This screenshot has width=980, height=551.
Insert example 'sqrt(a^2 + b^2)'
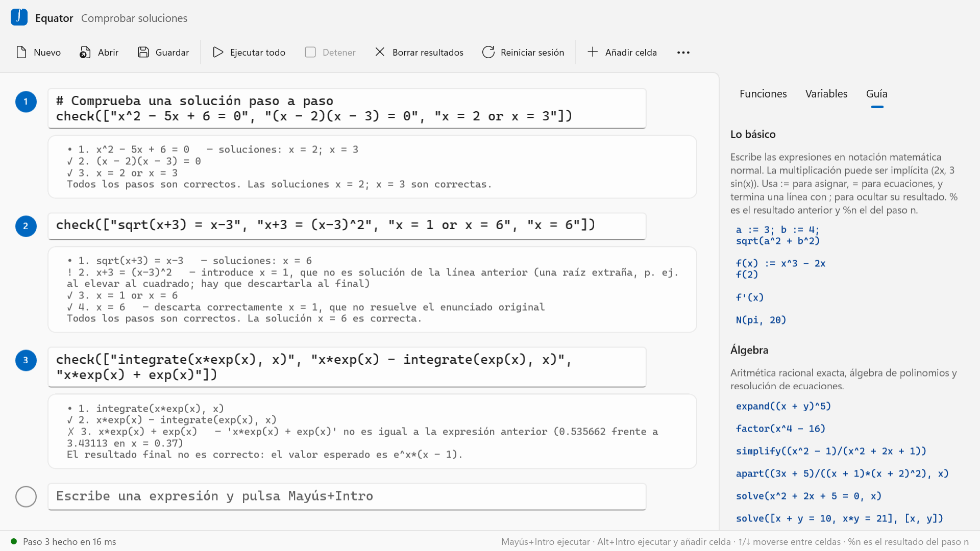(x=777, y=241)
